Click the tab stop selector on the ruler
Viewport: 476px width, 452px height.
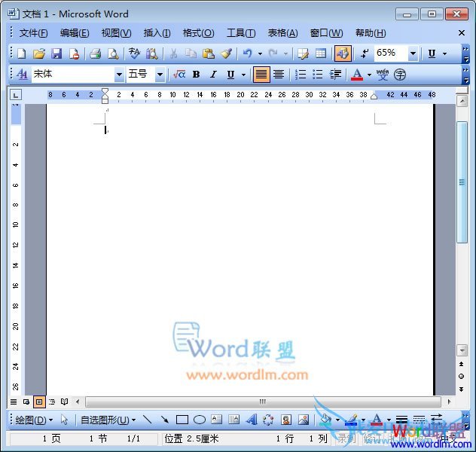[16, 95]
